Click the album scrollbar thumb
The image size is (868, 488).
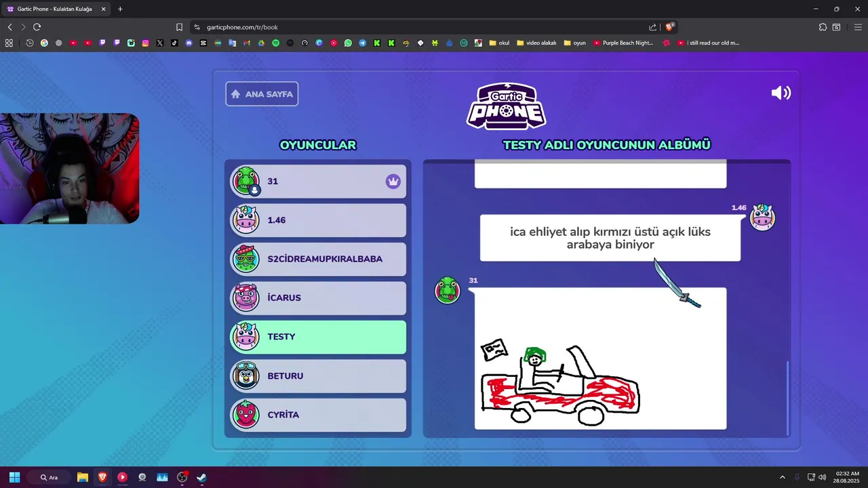tap(787, 399)
